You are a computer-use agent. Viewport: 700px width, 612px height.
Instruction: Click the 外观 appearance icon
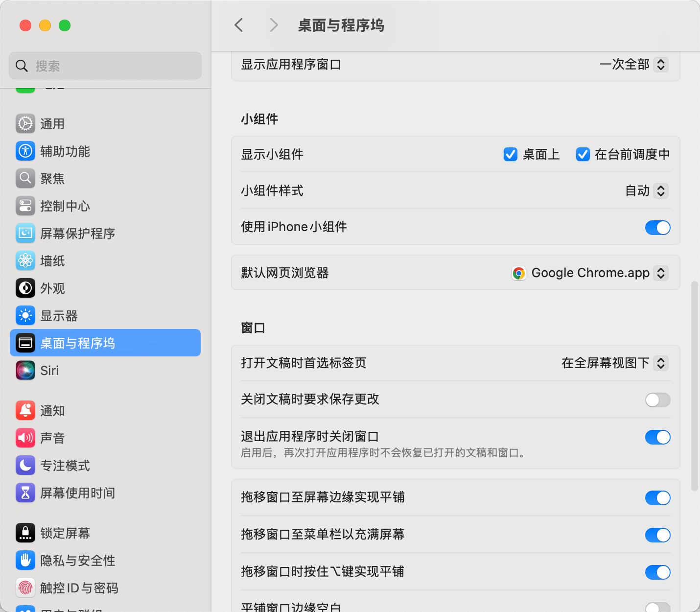pos(25,288)
